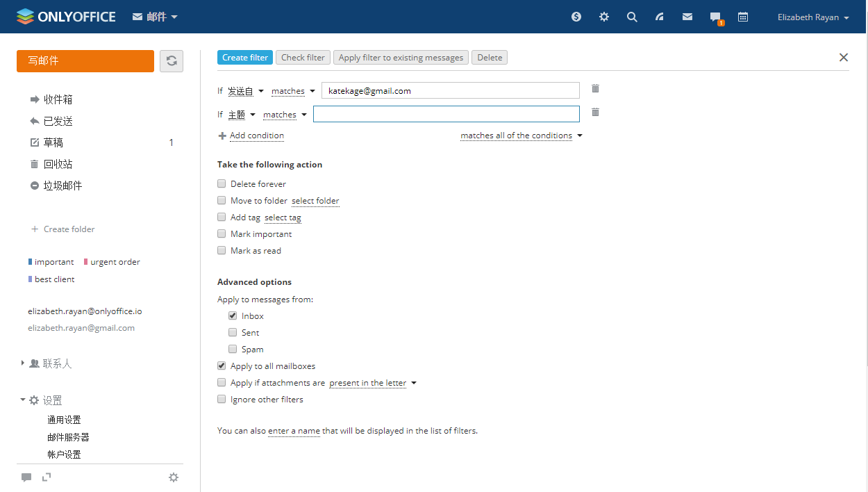Click the envelope mail icon in header
Viewport: 868px width, 492px height.
pyautogui.click(x=687, y=17)
